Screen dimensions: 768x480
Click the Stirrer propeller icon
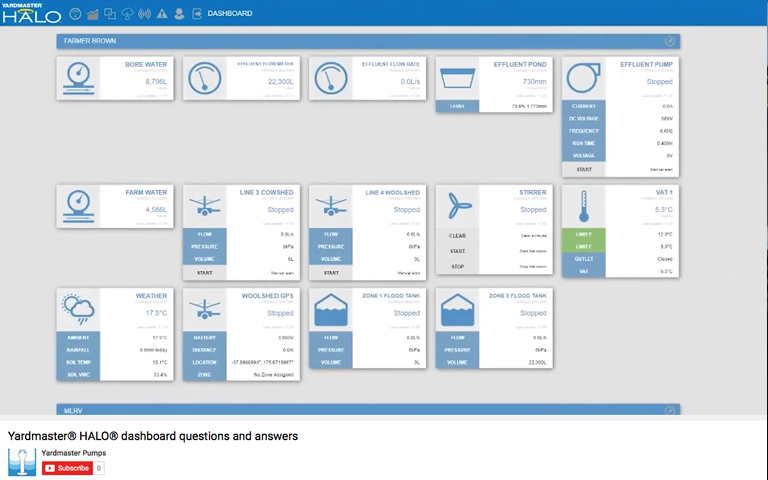point(459,206)
